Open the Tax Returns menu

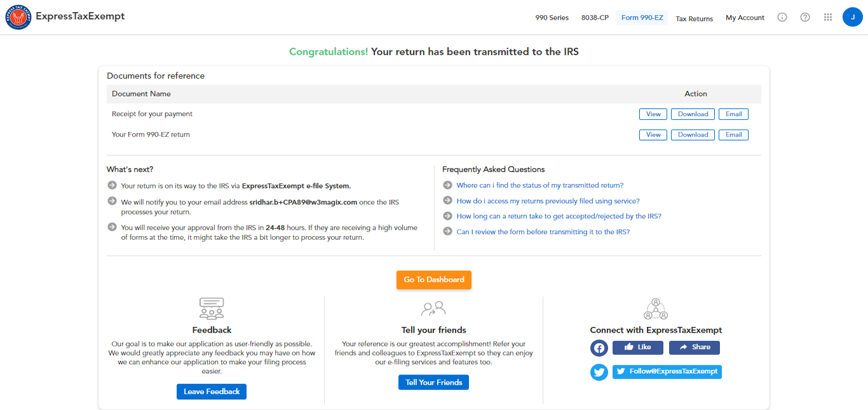tap(694, 18)
